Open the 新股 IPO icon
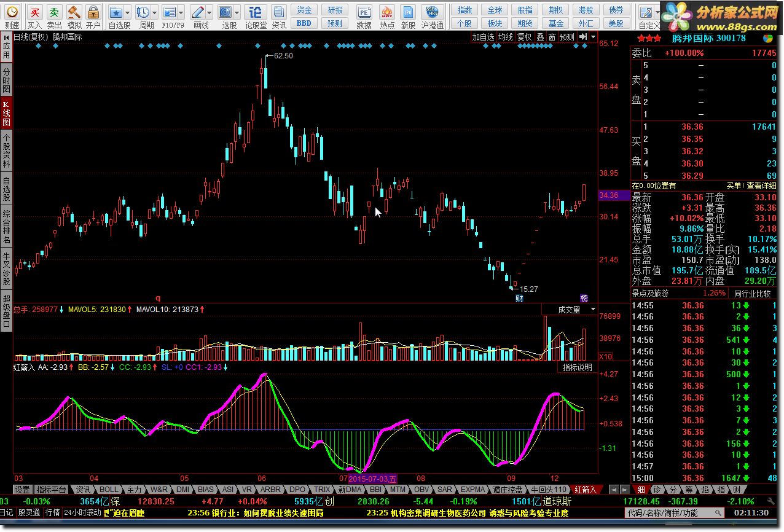784x532 pixels. click(408, 12)
